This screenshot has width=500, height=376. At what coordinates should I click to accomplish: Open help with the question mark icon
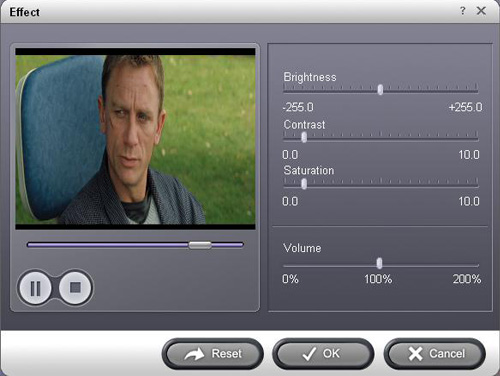463,11
